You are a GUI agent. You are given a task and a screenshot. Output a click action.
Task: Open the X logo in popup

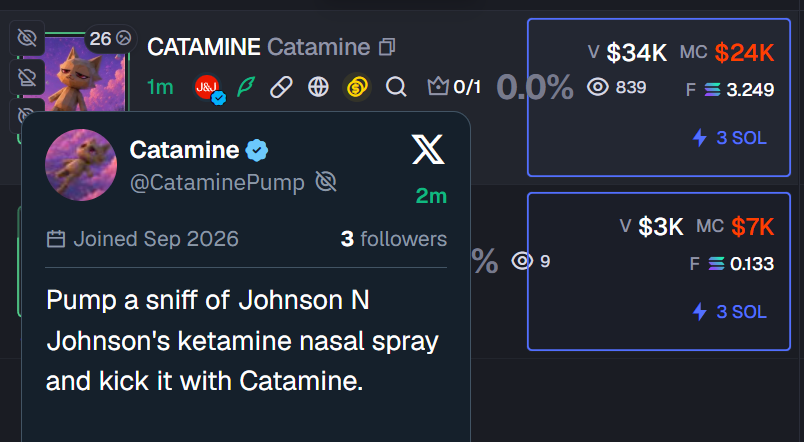coord(428,150)
